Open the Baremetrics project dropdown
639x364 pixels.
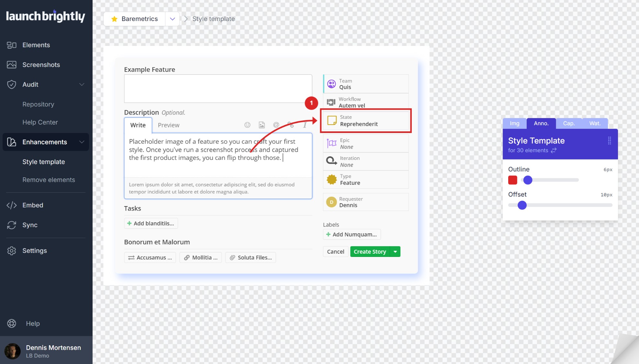(172, 19)
